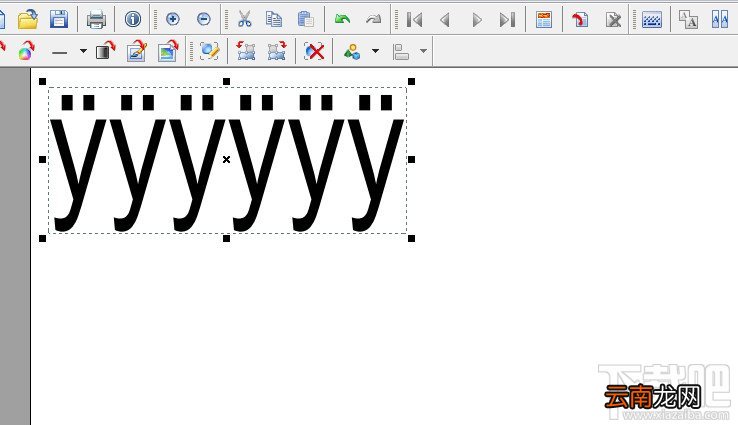Open a file with the folder icon
The height and width of the screenshot is (425, 738).
pos(28,19)
